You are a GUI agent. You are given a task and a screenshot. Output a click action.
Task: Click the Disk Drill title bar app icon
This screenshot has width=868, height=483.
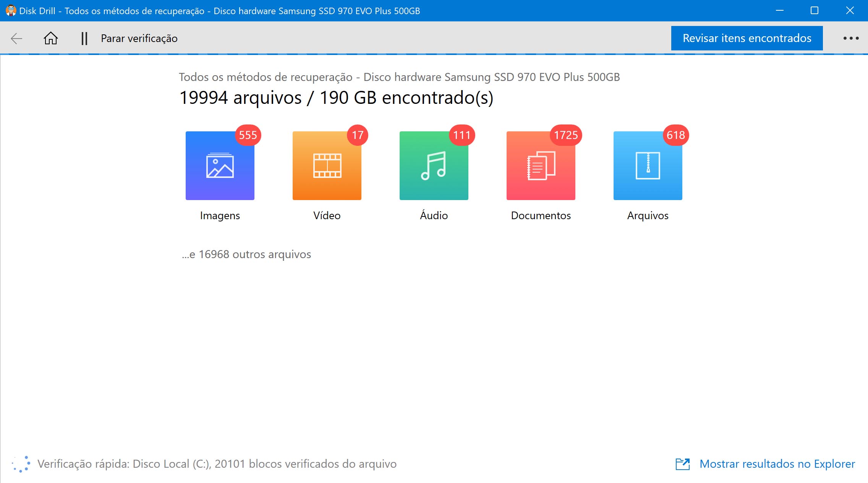click(x=11, y=11)
